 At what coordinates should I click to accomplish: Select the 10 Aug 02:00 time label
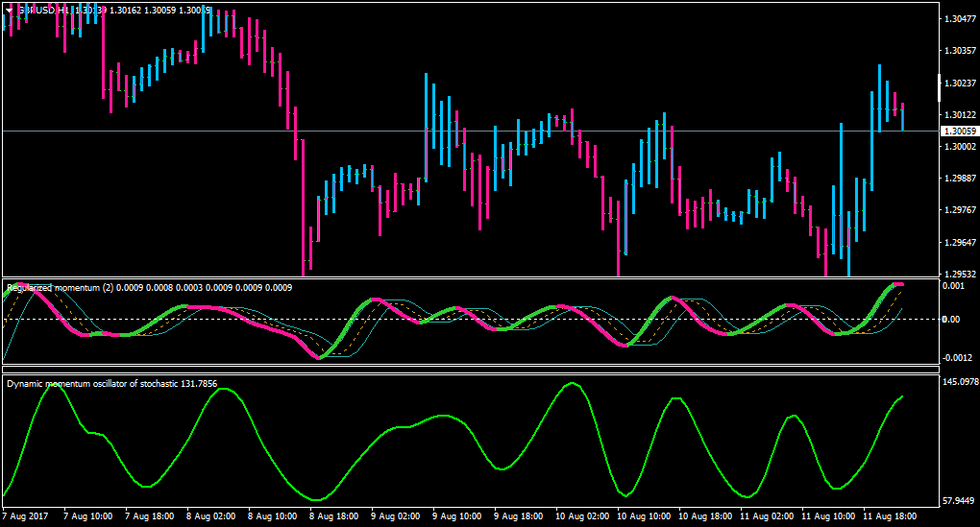582,516
